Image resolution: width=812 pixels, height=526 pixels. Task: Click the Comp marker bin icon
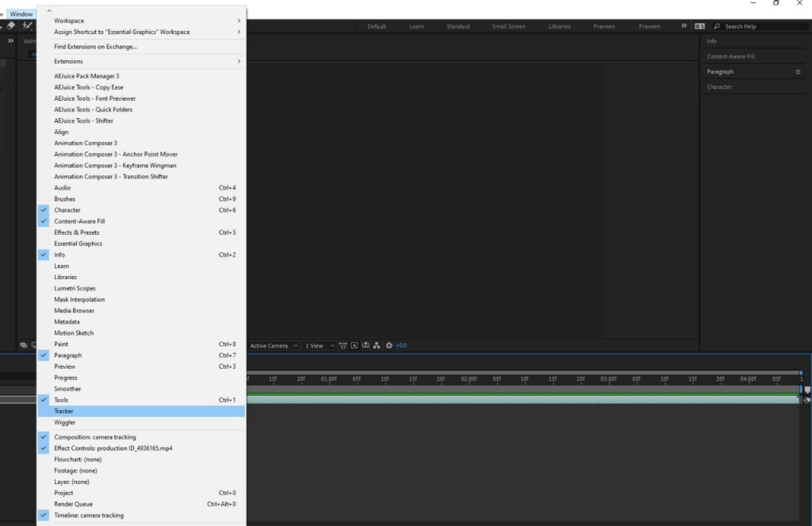(807, 390)
